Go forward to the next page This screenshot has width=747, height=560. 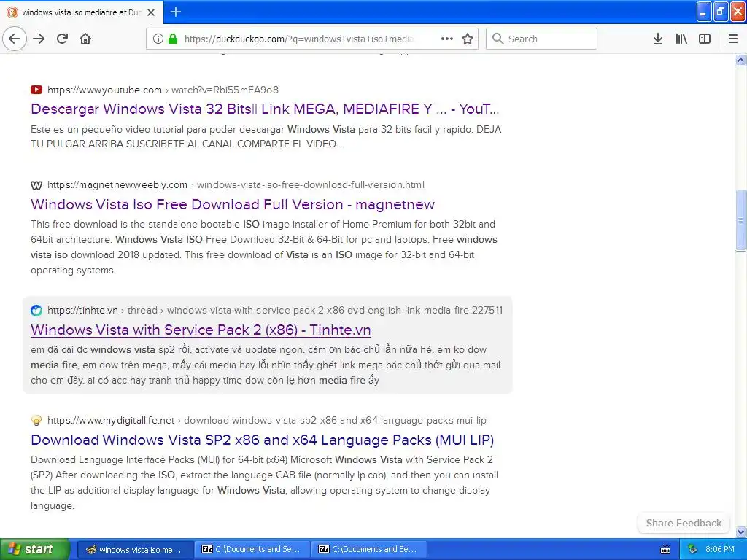point(39,39)
